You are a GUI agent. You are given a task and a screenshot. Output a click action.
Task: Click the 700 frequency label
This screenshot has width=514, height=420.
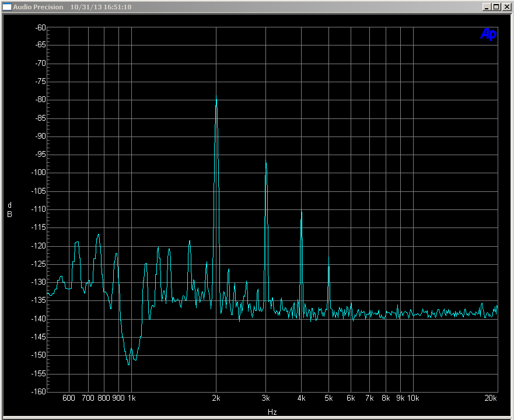click(x=88, y=398)
